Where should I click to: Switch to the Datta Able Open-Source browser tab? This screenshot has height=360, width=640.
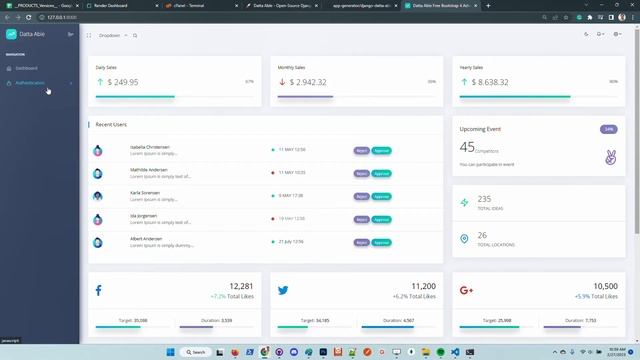coord(282,6)
